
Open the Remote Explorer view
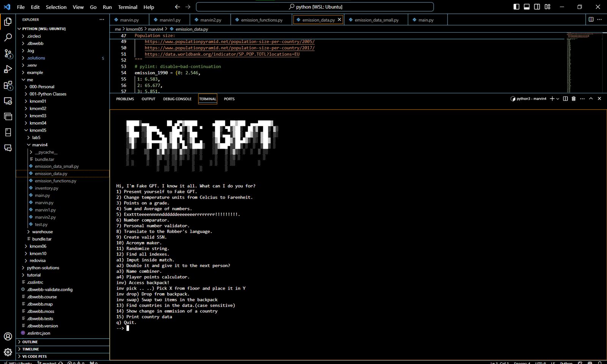[8, 101]
